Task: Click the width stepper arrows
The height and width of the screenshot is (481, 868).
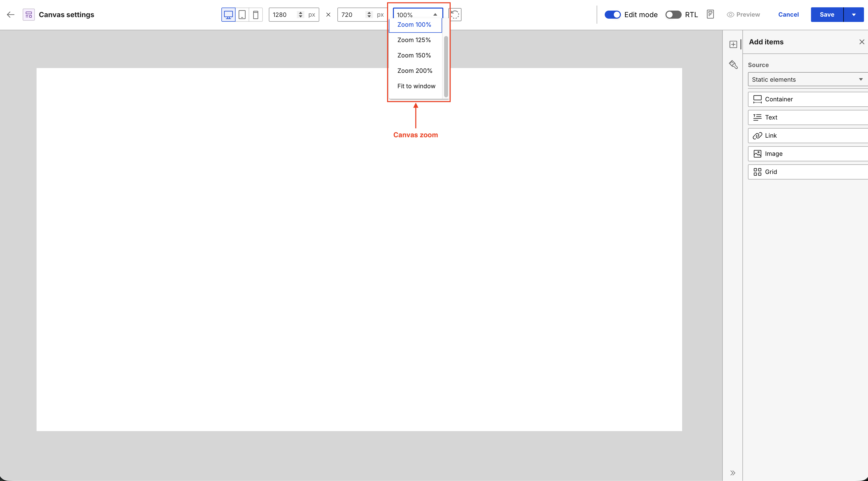Action: pyautogui.click(x=300, y=14)
